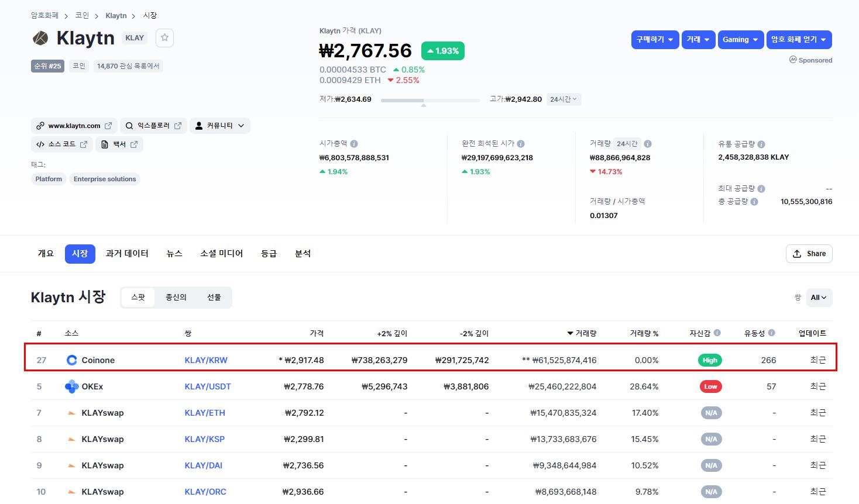This screenshot has height=504, width=859.
Task: Open the 거래 dropdown button
Action: tap(698, 40)
